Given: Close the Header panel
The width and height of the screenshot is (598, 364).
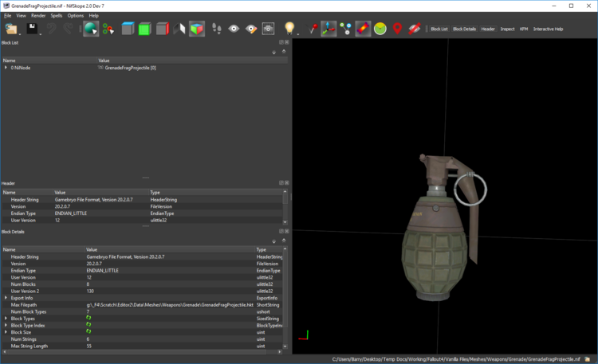Looking at the screenshot, I should coord(287,183).
